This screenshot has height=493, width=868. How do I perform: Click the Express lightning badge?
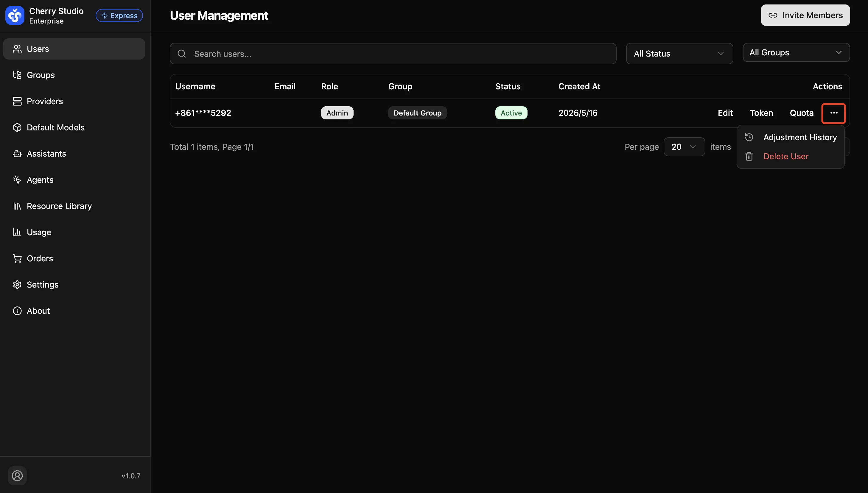119,15
